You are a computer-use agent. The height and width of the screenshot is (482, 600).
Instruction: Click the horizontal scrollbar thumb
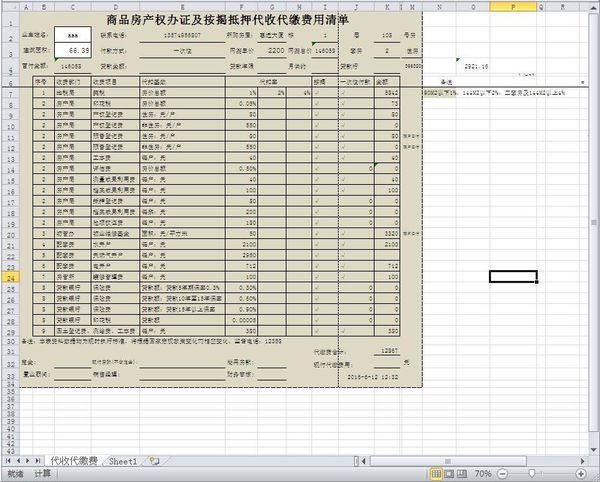coord(448,461)
